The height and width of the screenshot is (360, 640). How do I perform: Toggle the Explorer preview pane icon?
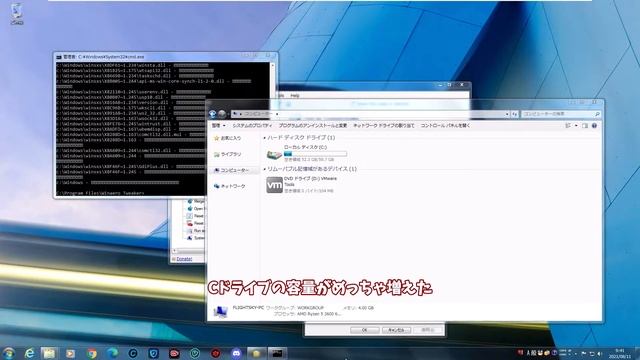(x=585, y=126)
